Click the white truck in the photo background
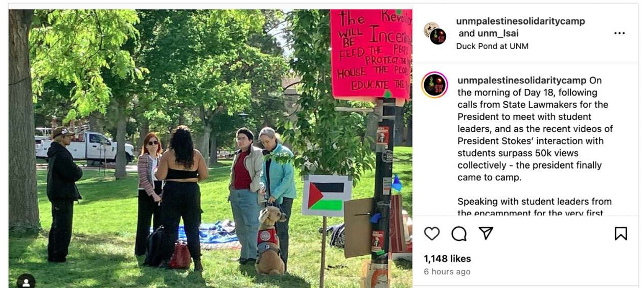The image size is (644, 288). click(84, 145)
